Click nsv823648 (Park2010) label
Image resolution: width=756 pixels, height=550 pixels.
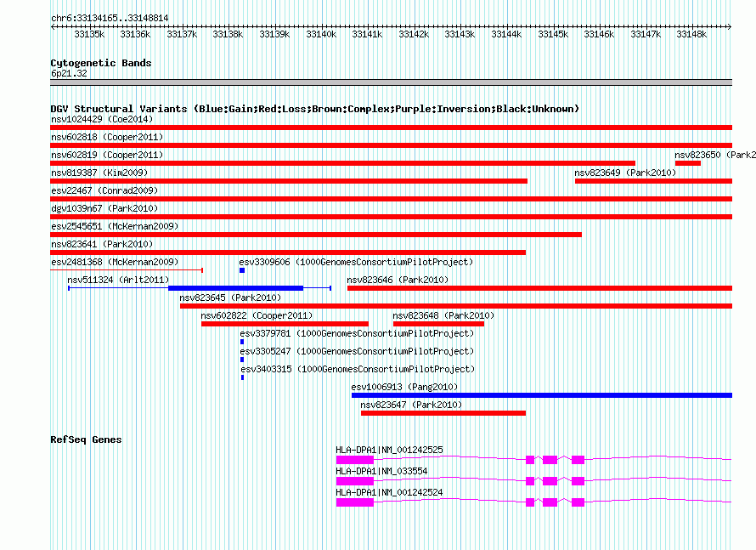(x=443, y=315)
